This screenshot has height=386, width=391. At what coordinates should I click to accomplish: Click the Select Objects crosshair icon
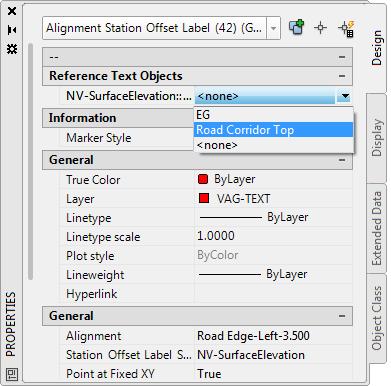point(320,28)
